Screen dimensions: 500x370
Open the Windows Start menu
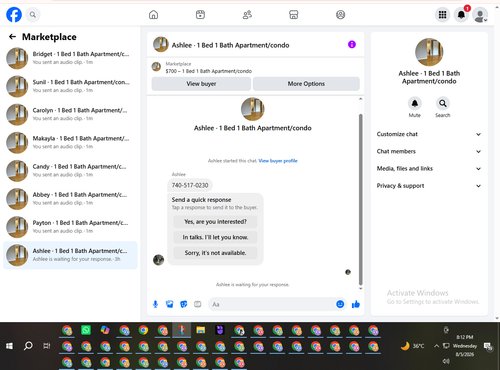click(9, 346)
